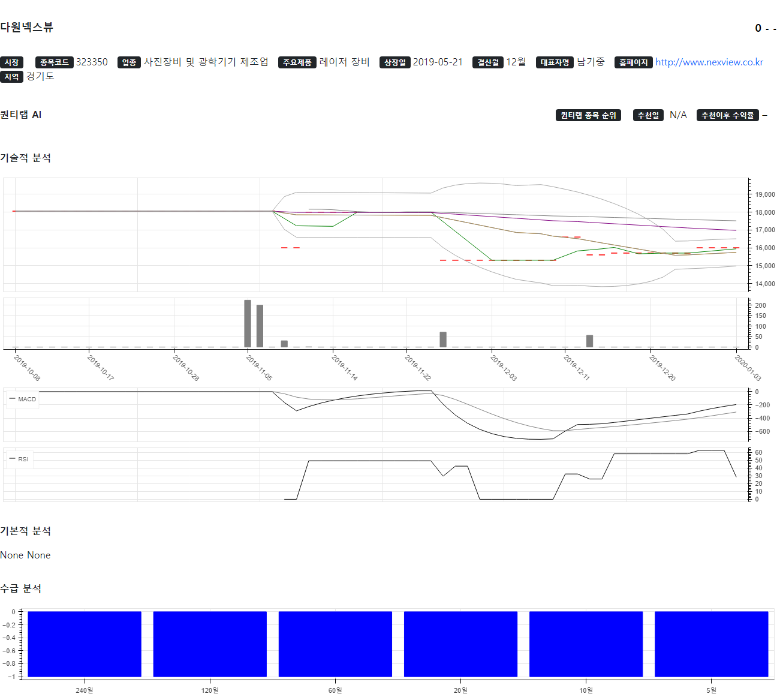777x700 pixels.
Task: Select the region text 경기도
Action: click(40, 76)
